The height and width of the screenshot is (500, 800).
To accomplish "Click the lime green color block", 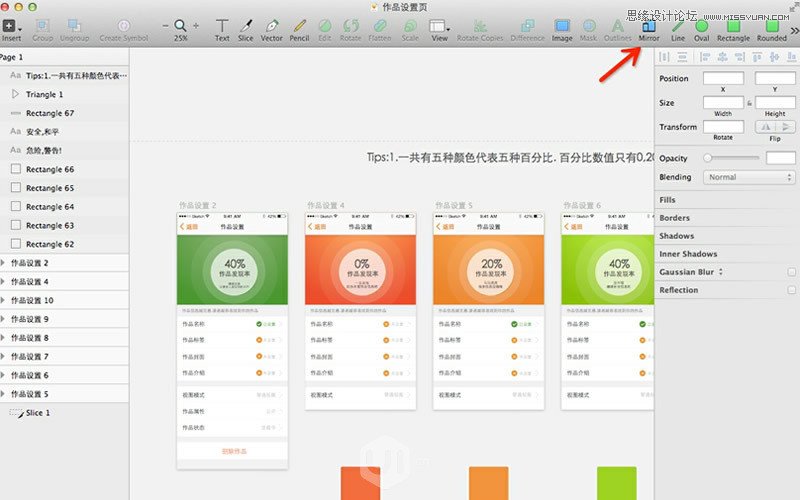I will [x=616, y=483].
